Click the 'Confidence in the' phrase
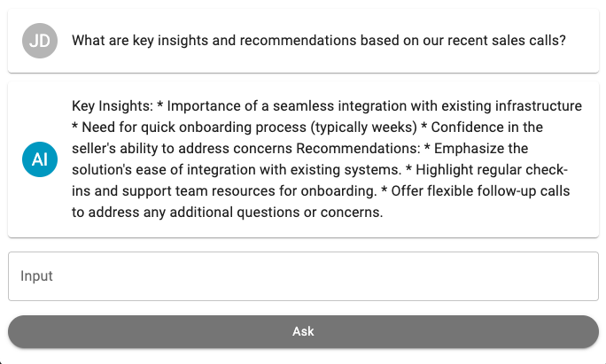 (x=487, y=128)
